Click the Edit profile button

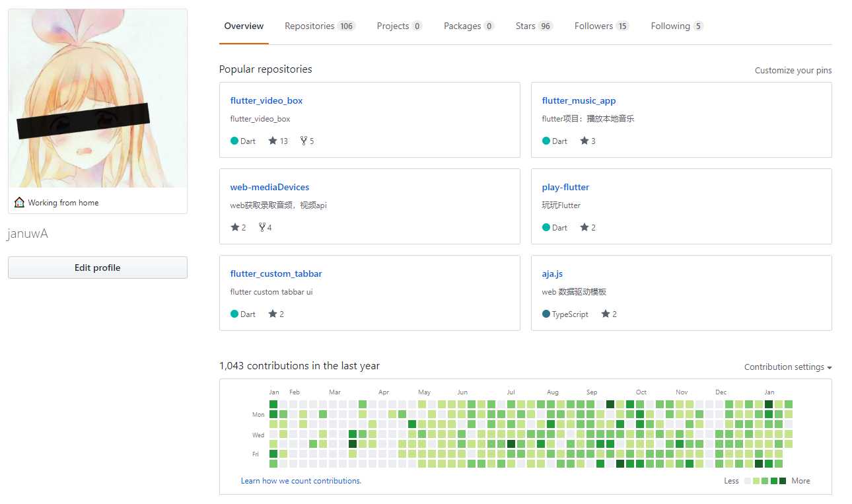(98, 268)
